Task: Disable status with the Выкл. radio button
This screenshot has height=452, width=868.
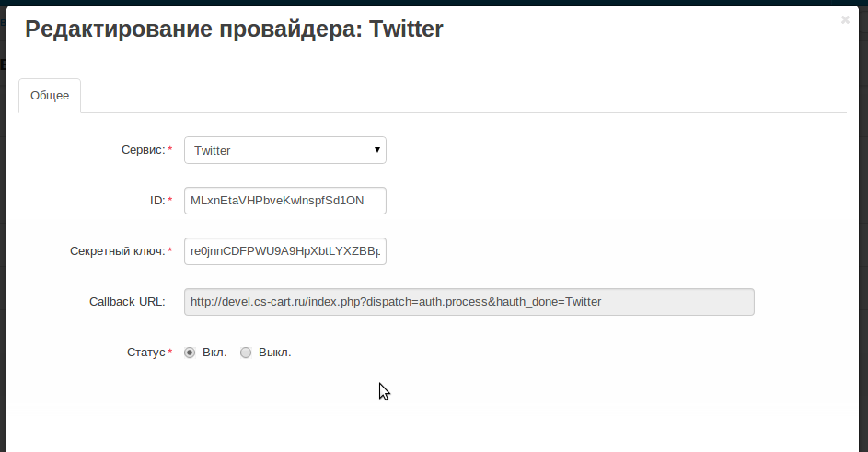Action: 246,353
